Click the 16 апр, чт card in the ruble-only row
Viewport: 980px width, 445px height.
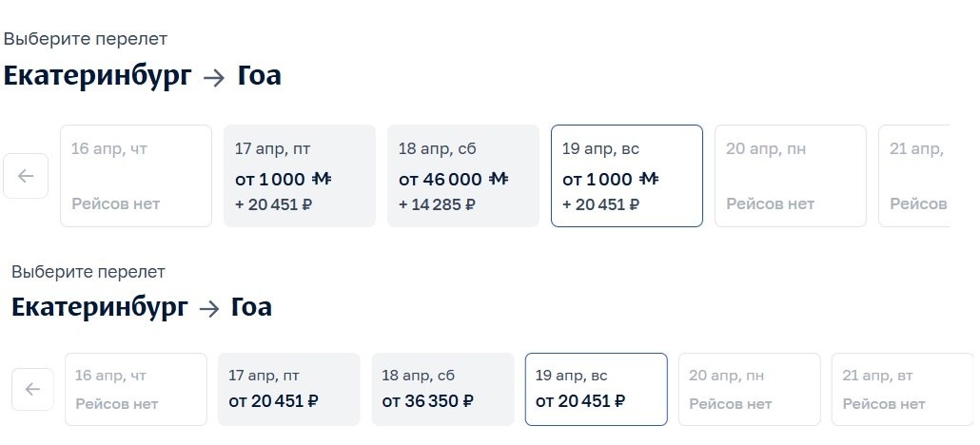coord(136,390)
